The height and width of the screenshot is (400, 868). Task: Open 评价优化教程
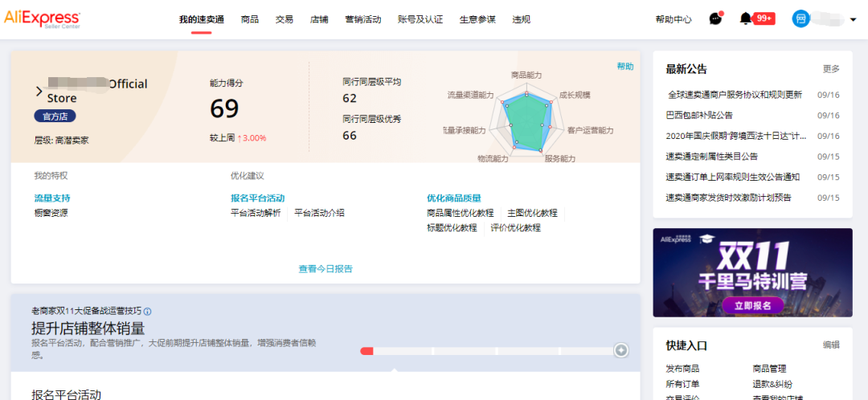click(x=515, y=227)
